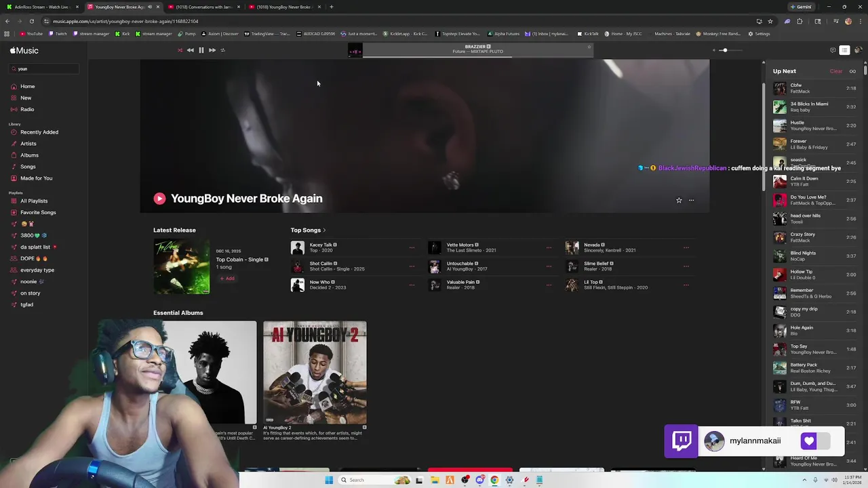The width and height of the screenshot is (868, 488).
Task: Play Kacey Talk from top songs
Action: pos(298,247)
